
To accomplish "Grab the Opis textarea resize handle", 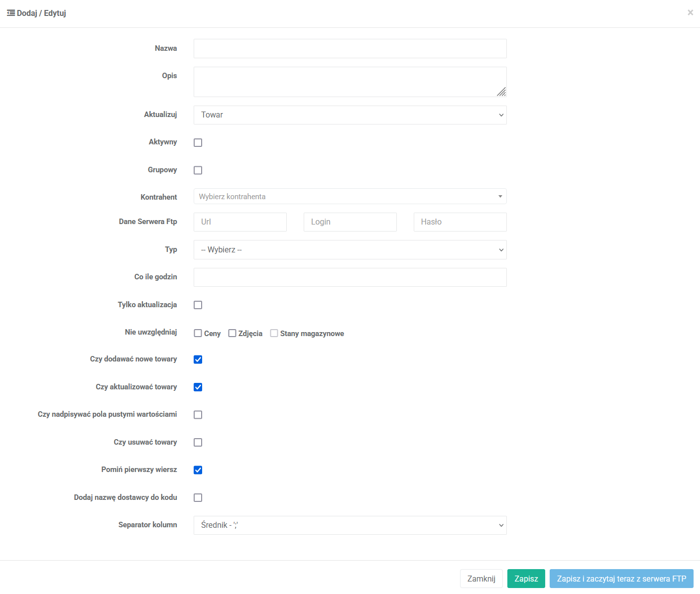I will click(x=501, y=92).
